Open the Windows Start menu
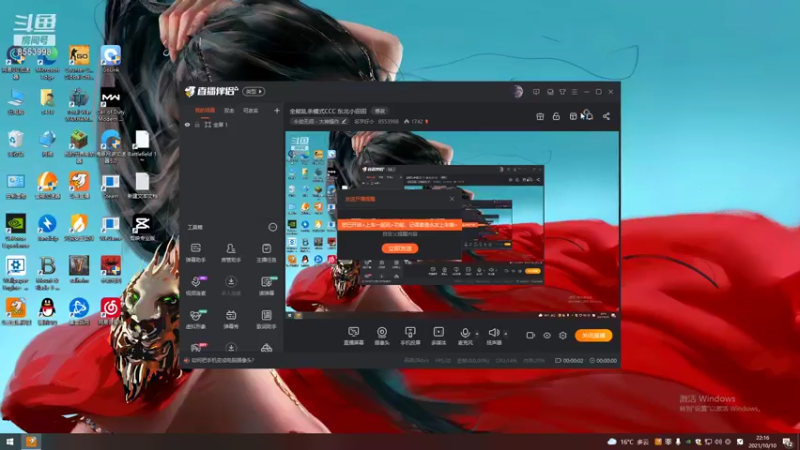The height and width of the screenshot is (450, 800). coord(9,441)
